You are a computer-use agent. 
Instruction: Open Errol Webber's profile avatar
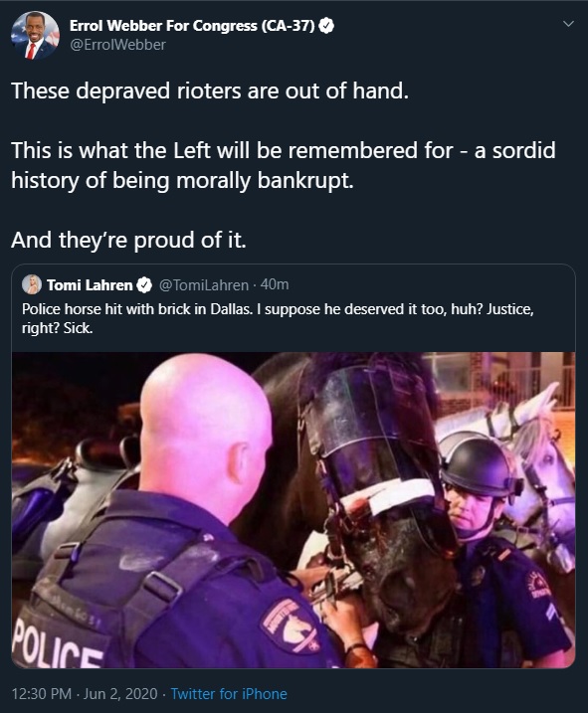click(35, 36)
